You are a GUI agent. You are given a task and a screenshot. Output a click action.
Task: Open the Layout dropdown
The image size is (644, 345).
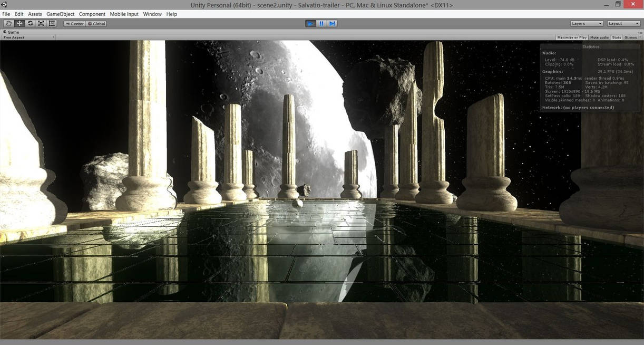(x=623, y=24)
